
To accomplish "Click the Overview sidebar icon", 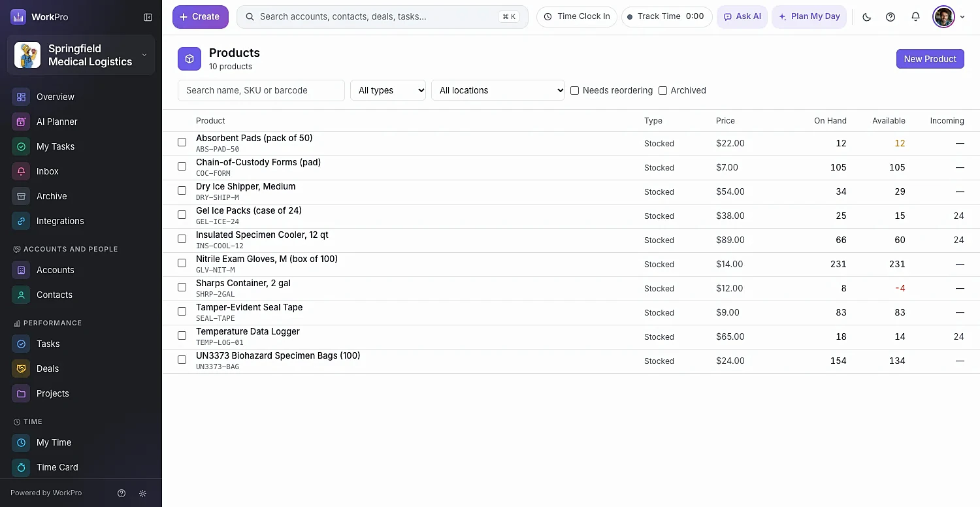I will click(21, 97).
